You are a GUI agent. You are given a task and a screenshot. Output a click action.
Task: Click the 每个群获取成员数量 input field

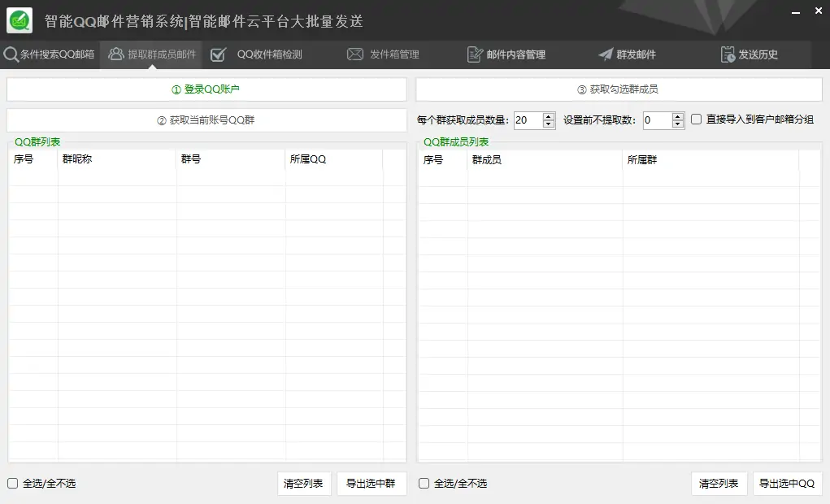tap(528, 120)
